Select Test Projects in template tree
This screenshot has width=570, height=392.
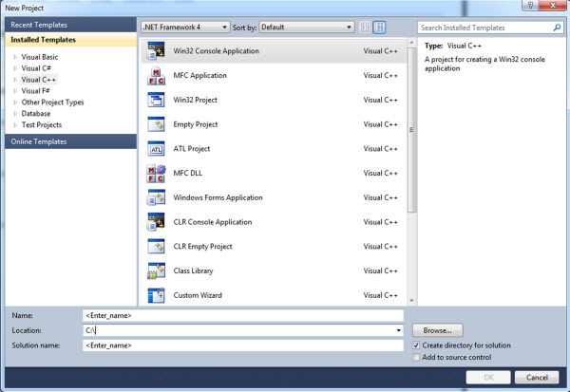click(x=42, y=125)
